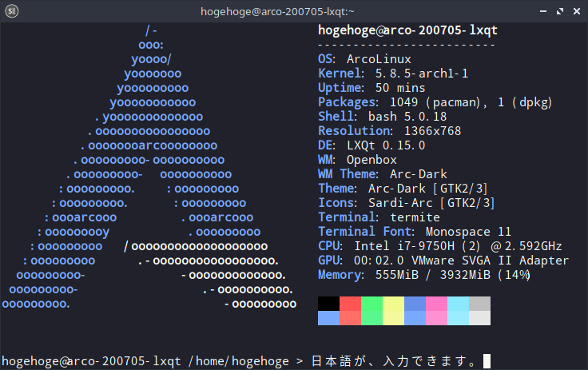Image resolution: width=588 pixels, height=370 pixels.
Task: Click the Theme line Arc-Dark [GTK2/3]
Action: (427, 189)
